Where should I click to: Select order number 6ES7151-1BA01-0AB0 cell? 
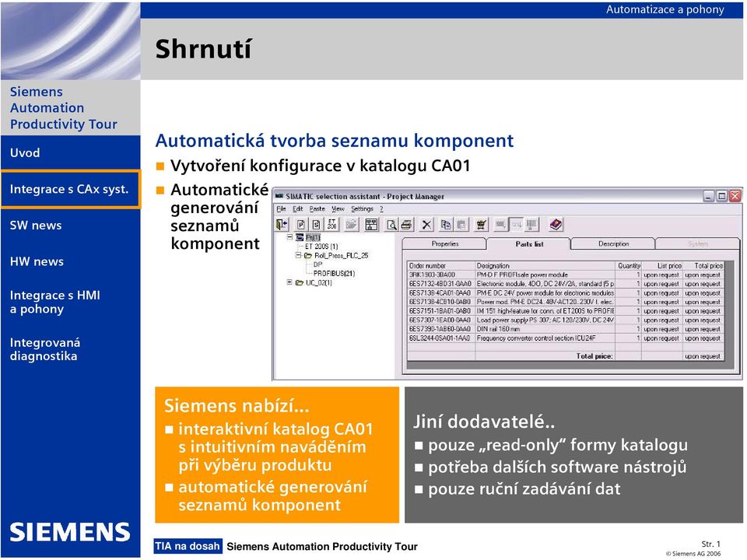[442, 311]
